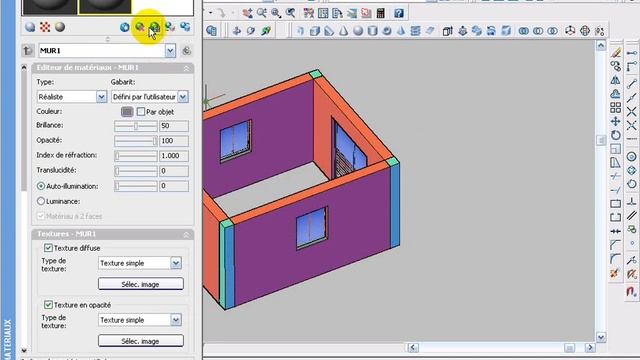
Task: Click the 3D rotate gizmo icon
Action: point(585,31)
